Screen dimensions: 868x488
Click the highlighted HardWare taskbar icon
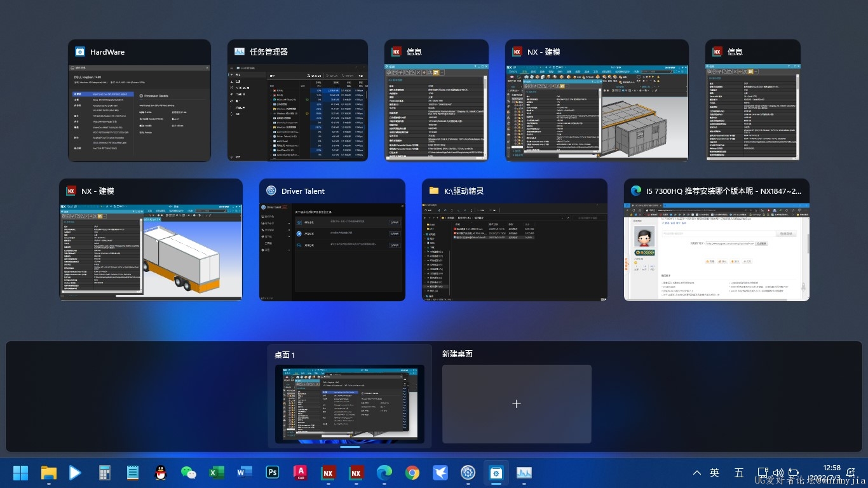pos(496,473)
